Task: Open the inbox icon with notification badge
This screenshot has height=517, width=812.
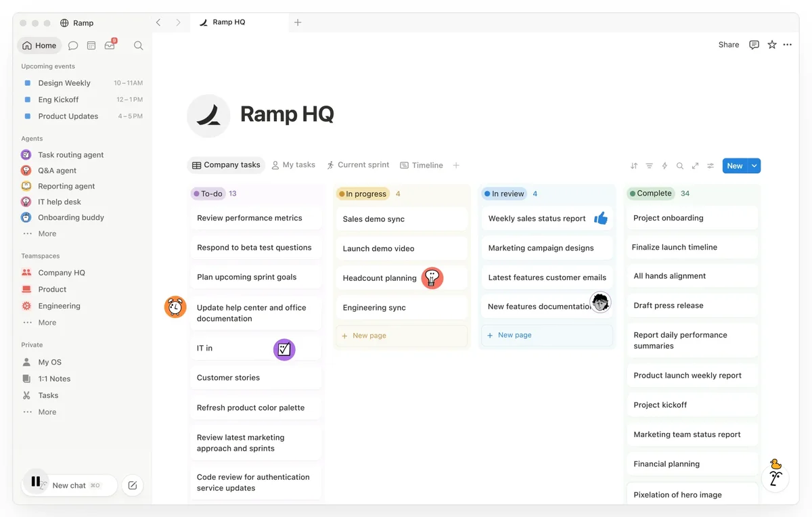Action: tap(110, 45)
